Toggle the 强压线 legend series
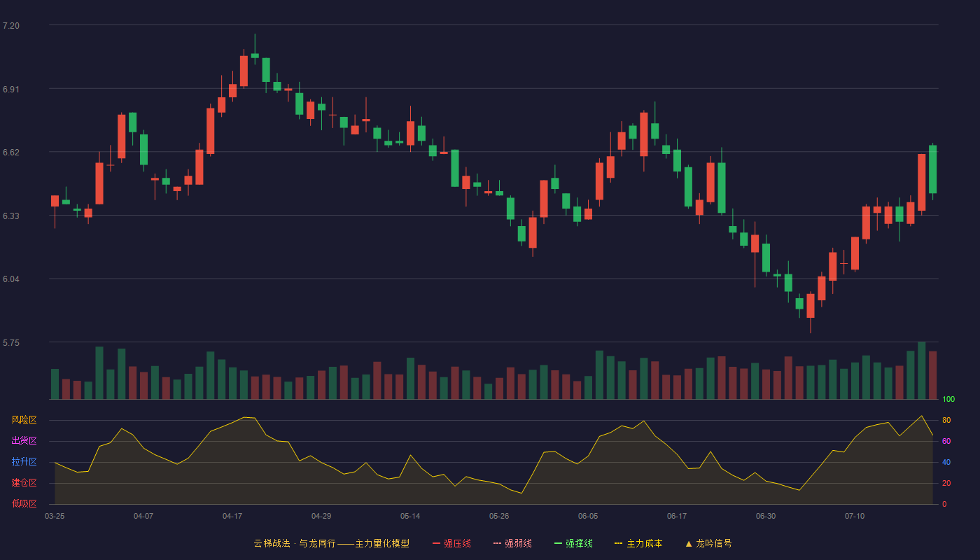 click(451, 543)
